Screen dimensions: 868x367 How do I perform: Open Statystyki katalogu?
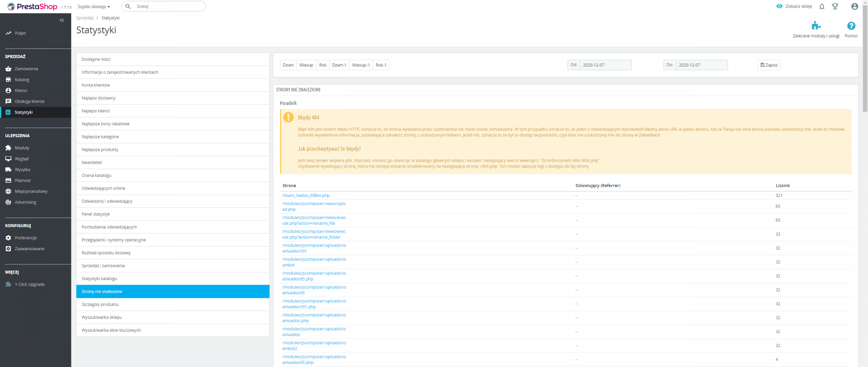[173, 279]
